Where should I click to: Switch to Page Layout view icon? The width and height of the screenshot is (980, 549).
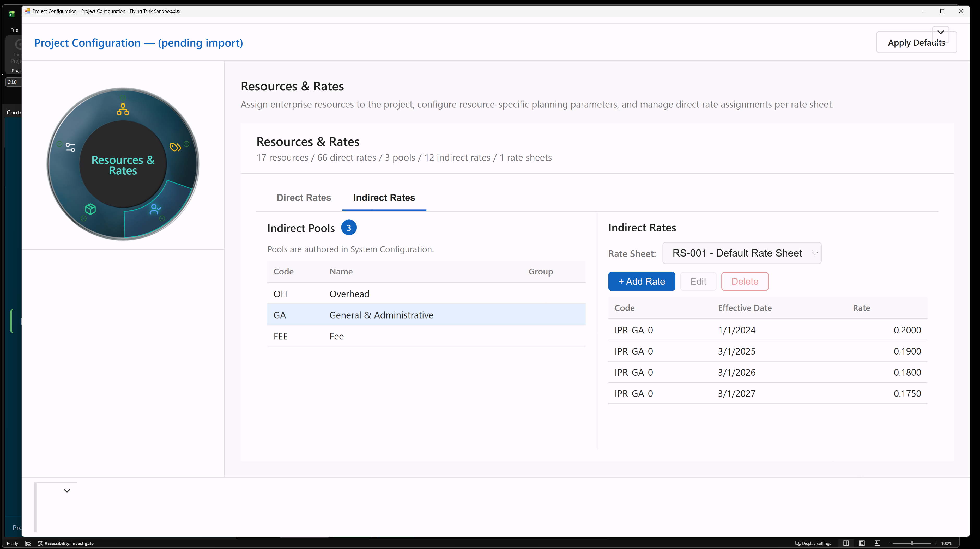862,543
